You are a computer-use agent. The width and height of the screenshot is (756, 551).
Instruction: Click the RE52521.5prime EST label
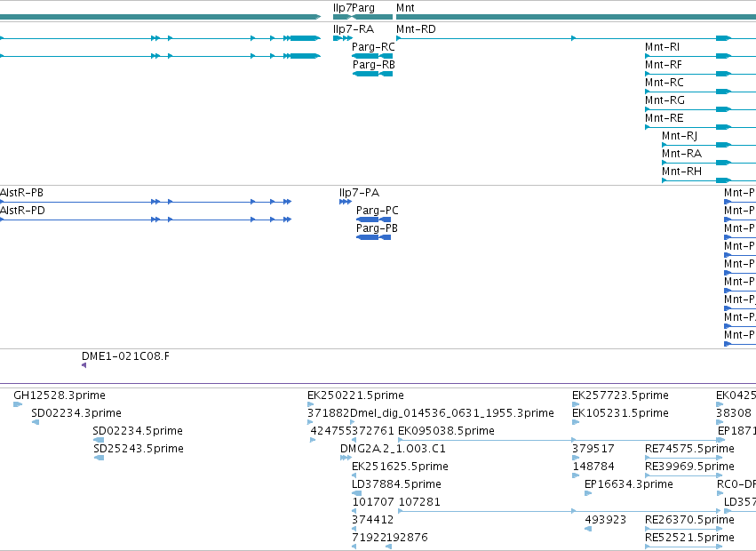tap(689, 539)
